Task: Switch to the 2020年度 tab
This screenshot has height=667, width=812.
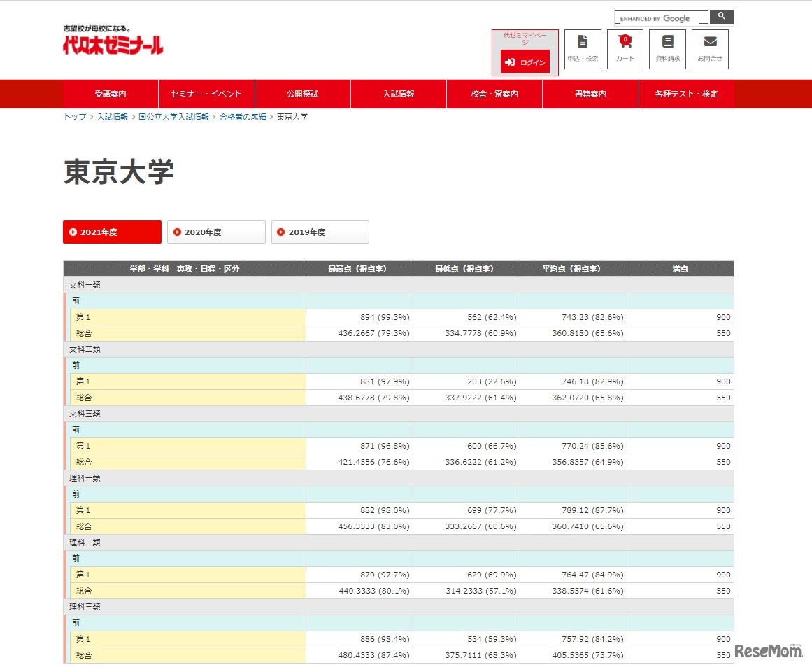Action: [215, 232]
